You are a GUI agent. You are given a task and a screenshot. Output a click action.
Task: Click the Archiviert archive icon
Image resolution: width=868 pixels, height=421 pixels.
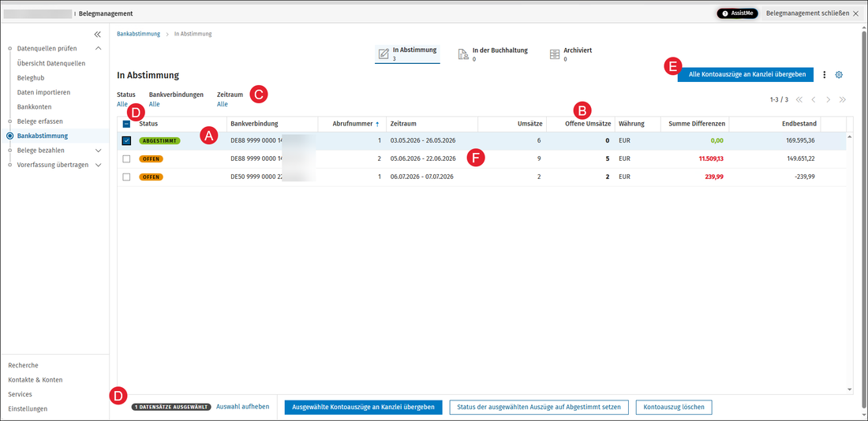(555, 54)
